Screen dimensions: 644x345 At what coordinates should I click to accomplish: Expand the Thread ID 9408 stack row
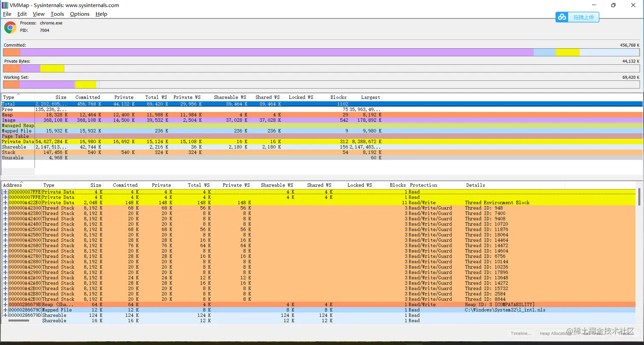click(5, 219)
